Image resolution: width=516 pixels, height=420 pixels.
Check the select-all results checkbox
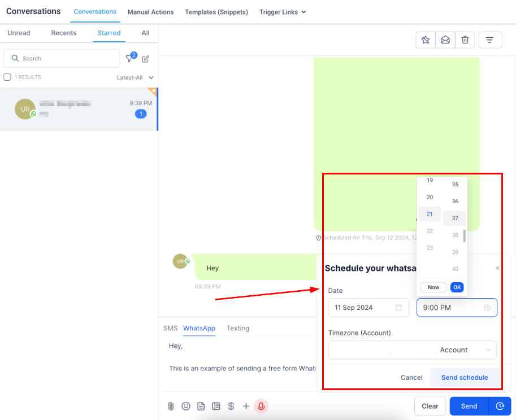click(x=7, y=77)
